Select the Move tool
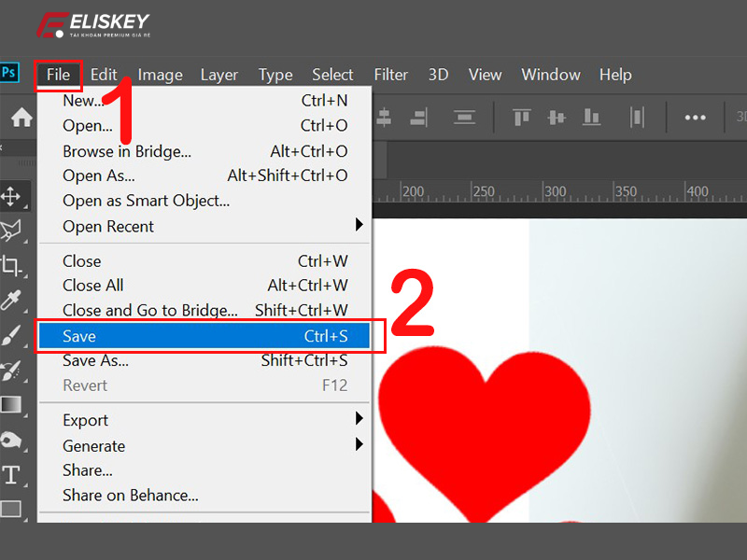Screen dimensions: 747x560 point(11,196)
